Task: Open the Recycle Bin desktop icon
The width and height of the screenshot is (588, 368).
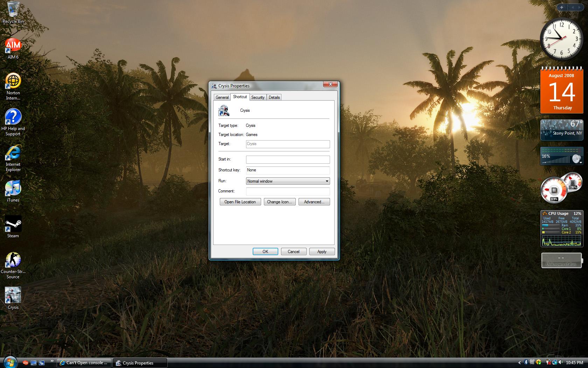Action: (13, 12)
